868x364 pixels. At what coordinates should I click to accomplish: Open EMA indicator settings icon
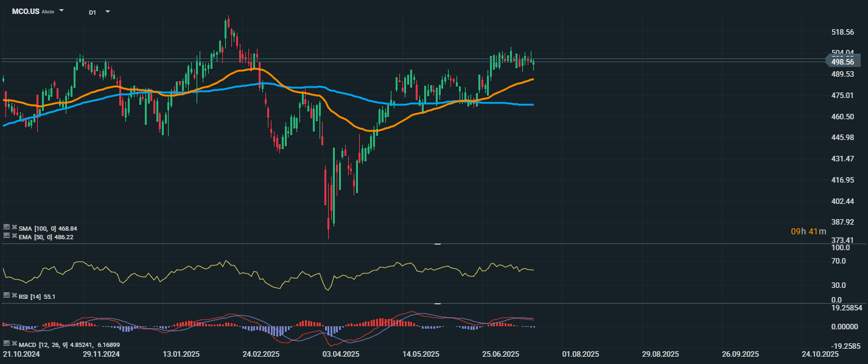click(x=7, y=236)
